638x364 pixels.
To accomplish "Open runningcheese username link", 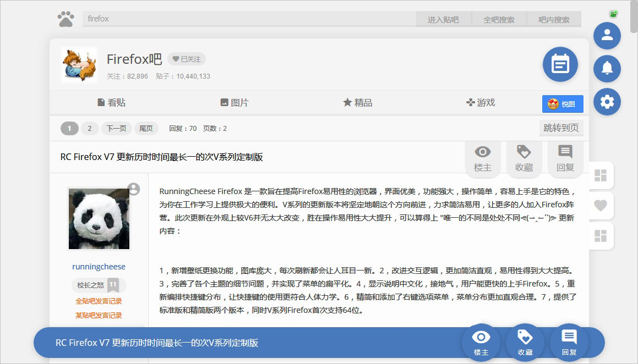I will point(99,267).
